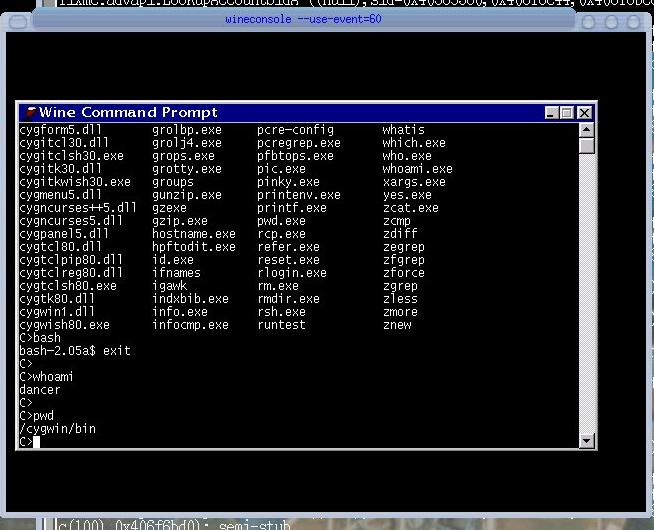The height and width of the screenshot is (530, 654).
Task: Click on cygform5.dll filename
Action: (x=60, y=130)
